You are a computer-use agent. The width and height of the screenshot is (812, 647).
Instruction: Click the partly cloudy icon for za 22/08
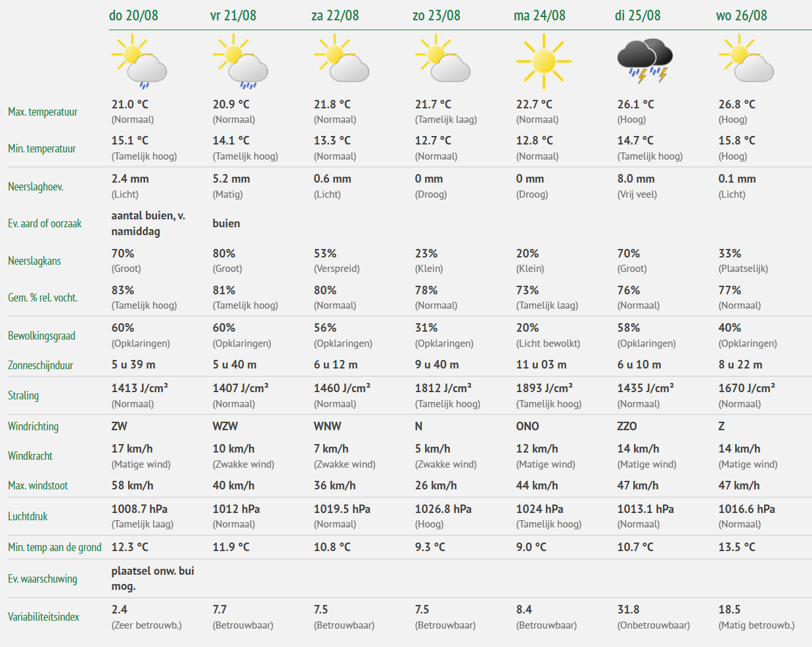coord(342,58)
